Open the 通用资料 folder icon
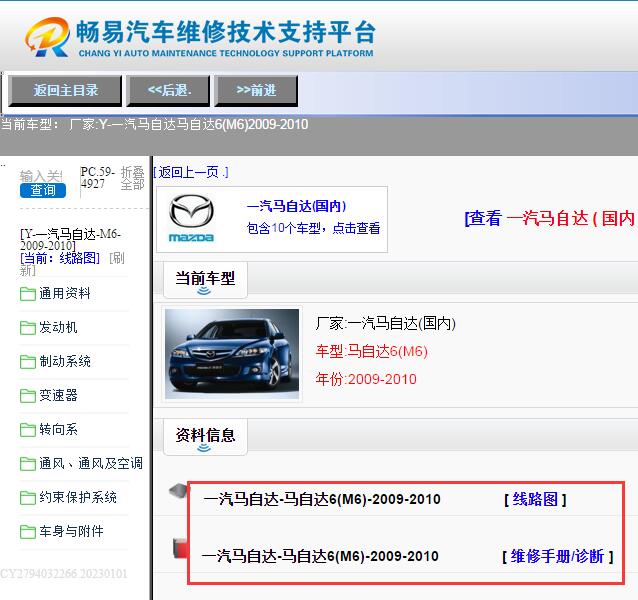 [28, 294]
